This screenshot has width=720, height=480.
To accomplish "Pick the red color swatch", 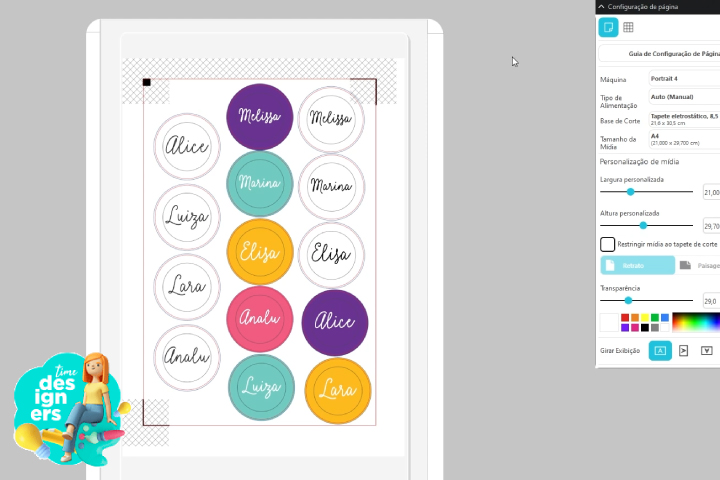I will point(624,318).
